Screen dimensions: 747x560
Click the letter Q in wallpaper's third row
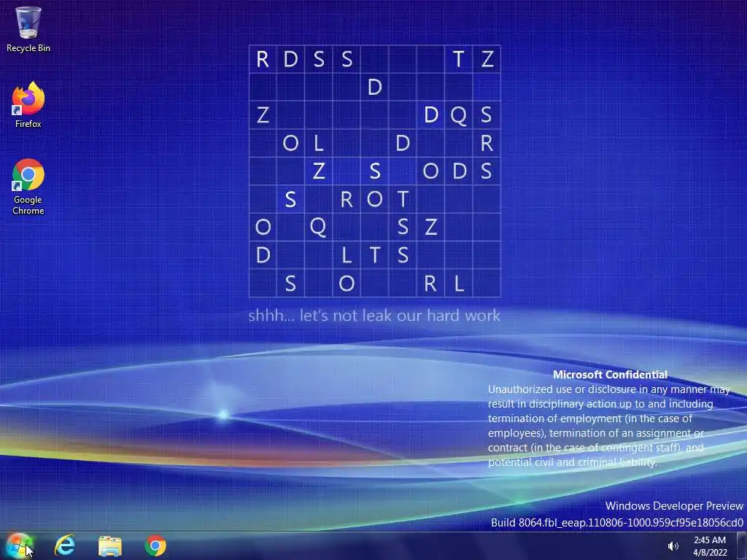click(x=458, y=114)
